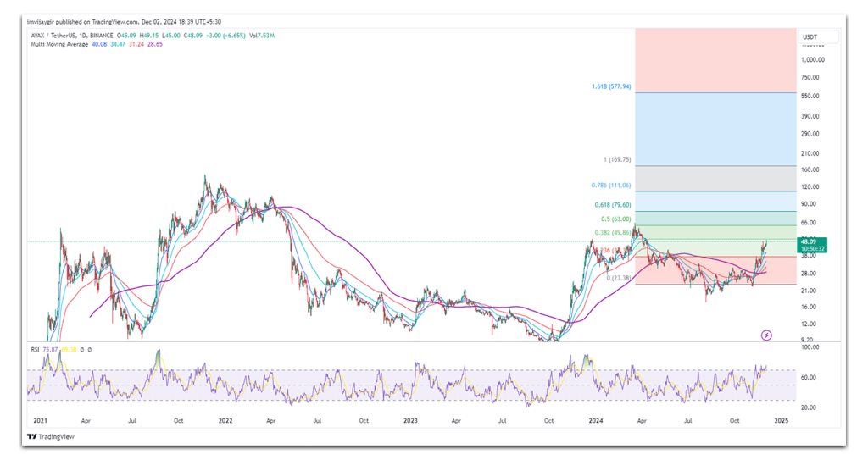Select the 0.5 (63.00) Fibonacci label
The height and width of the screenshot is (460, 868).
click(616, 219)
